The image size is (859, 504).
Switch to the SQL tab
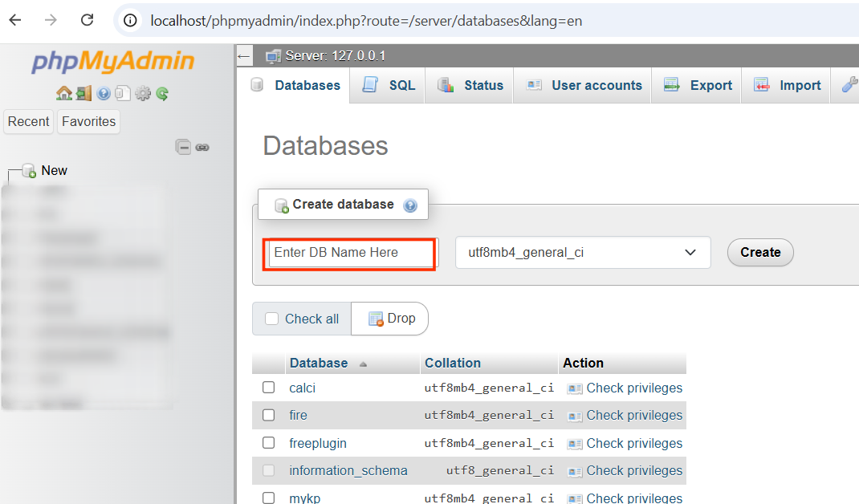tap(387, 84)
